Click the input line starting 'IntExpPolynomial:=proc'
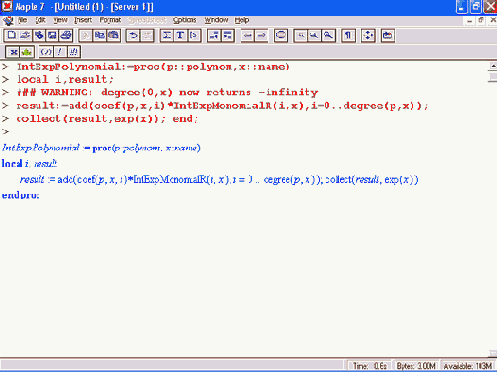The image size is (497, 372). tap(153, 67)
